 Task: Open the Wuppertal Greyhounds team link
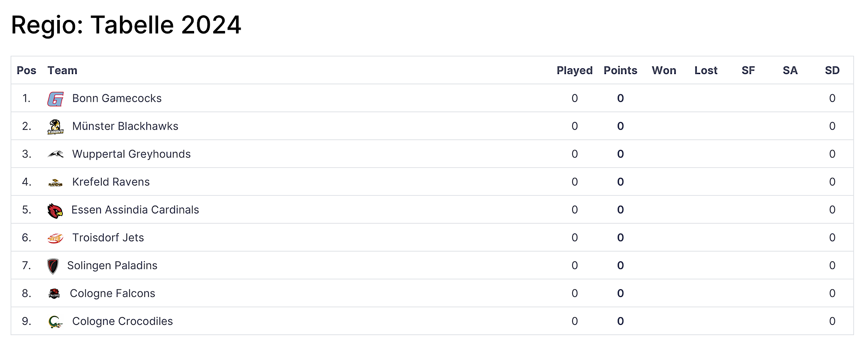[x=131, y=154]
